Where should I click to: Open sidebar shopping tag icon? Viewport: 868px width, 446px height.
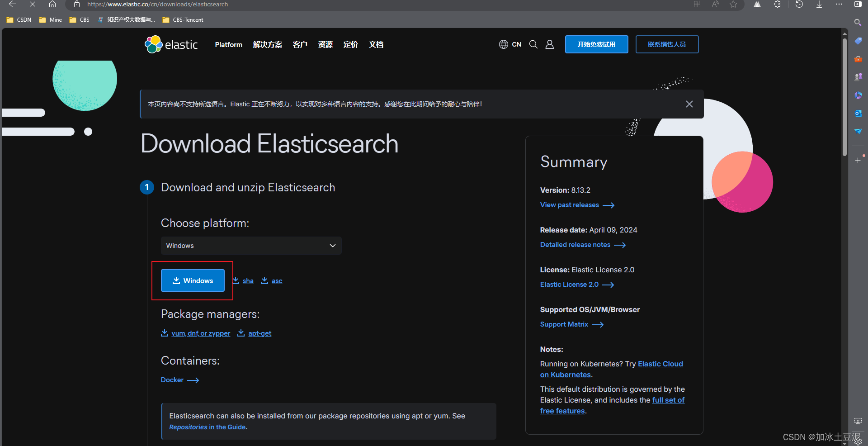click(858, 41)
